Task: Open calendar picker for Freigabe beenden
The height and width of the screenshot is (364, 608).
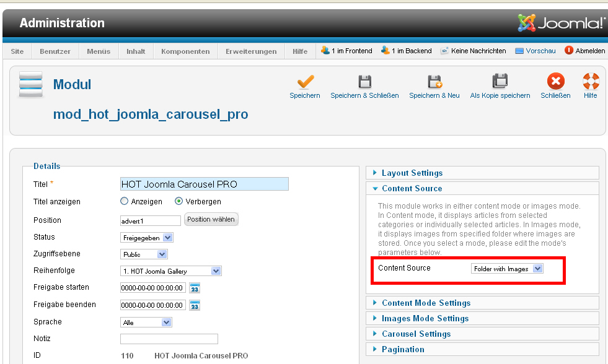Action: [195, 306]
